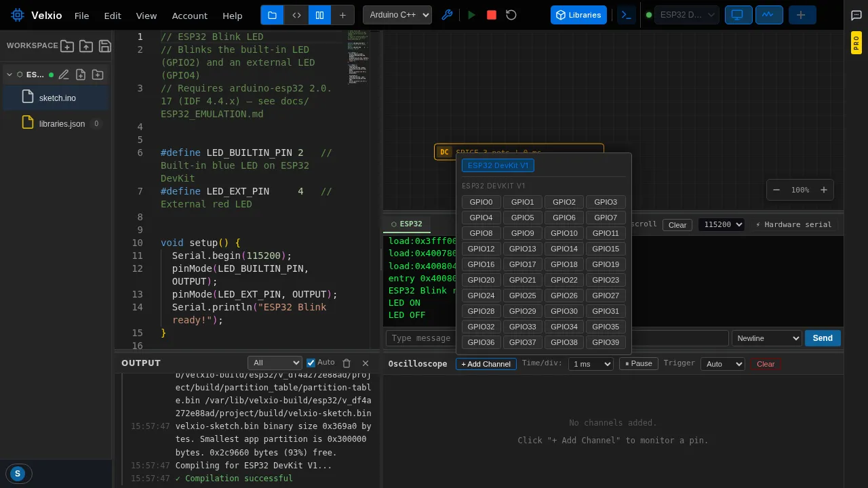The image size is (868, 488).
Task: Click the dark plus button at toolbar right
Action: pos(802,15)
